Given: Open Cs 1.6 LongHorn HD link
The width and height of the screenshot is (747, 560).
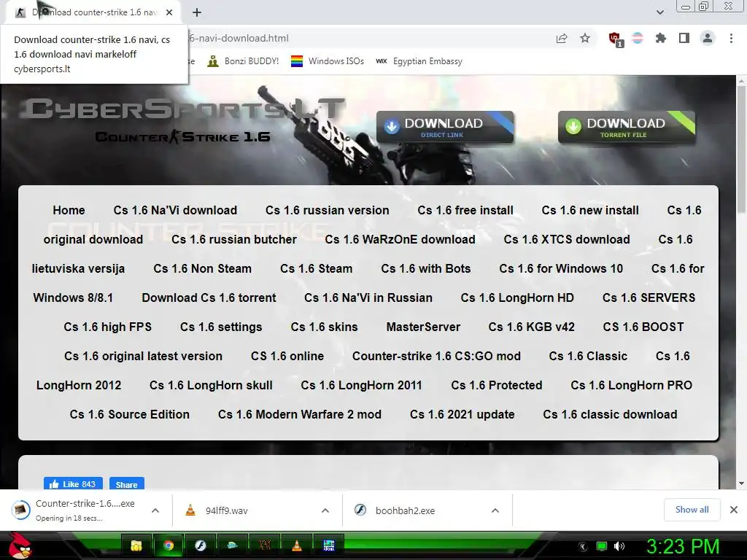Looking at the screenshot, I should tap(517, 297).
